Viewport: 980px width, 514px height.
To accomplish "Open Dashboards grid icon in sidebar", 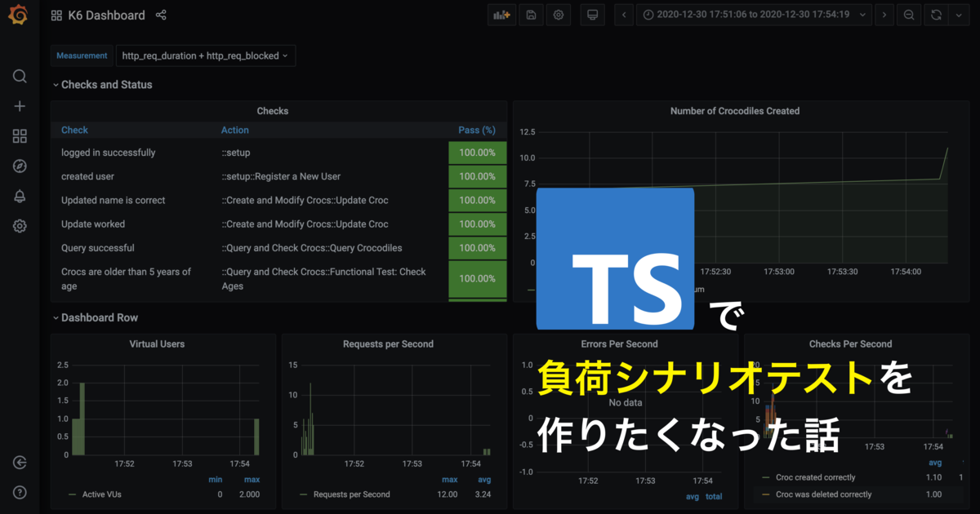I will [20, 136].
